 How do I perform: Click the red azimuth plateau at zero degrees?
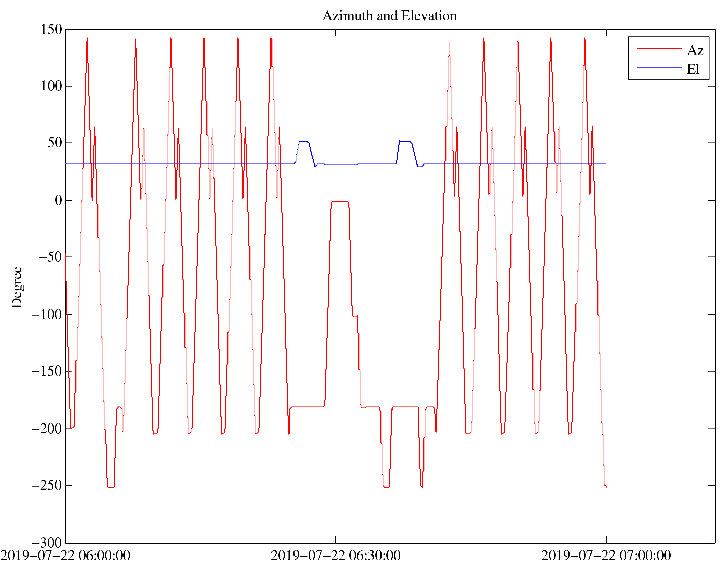click(340, 202)
